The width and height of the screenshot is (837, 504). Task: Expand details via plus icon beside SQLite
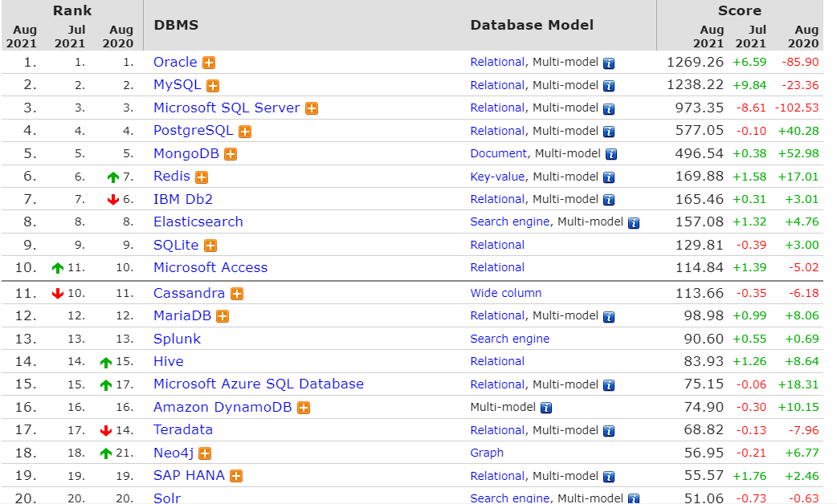pos(210,246)
